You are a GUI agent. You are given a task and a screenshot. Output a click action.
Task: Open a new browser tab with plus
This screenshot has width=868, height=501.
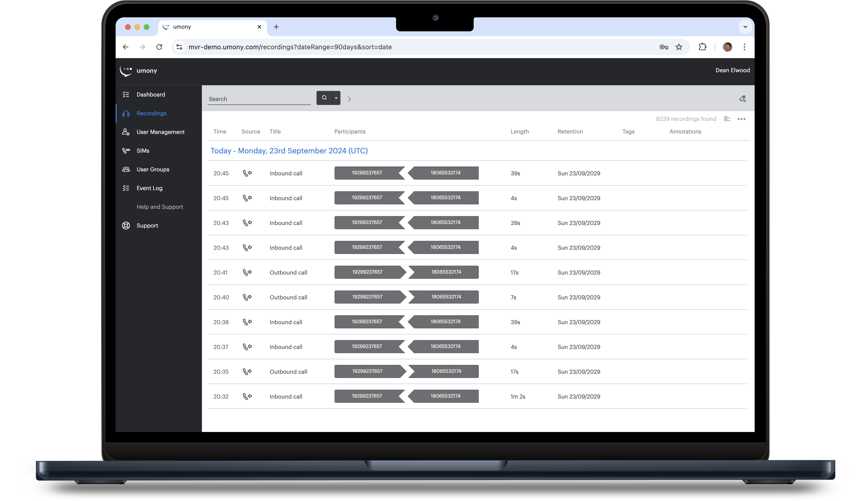[276, 27]
